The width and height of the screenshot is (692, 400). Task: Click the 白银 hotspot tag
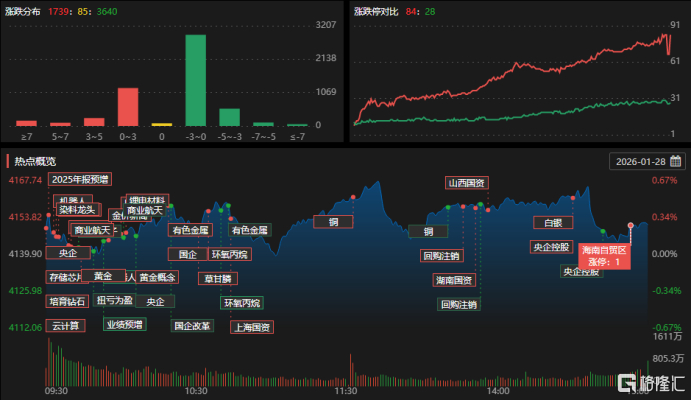(x=553, y=223)
